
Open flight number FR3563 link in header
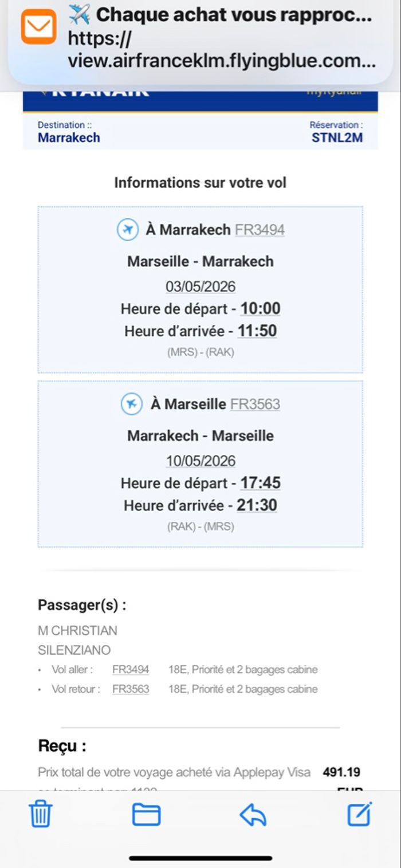coord(255,404)
